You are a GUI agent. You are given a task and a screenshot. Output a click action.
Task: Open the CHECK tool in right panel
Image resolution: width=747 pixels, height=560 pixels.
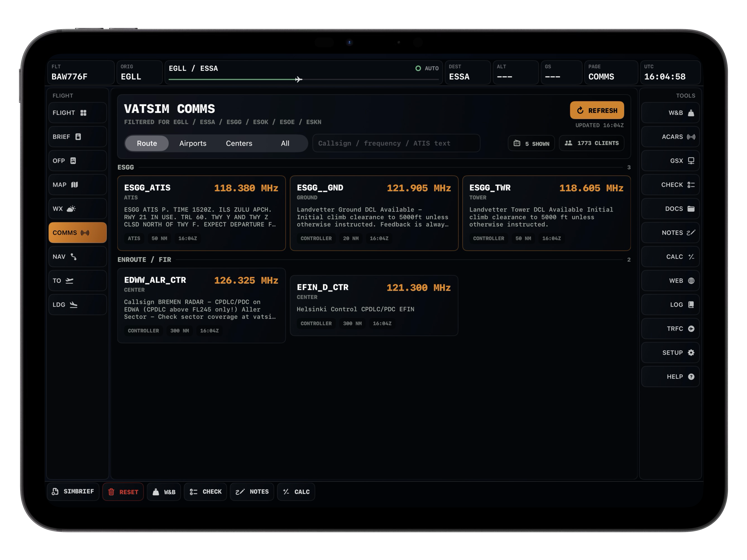pos(670,185)
